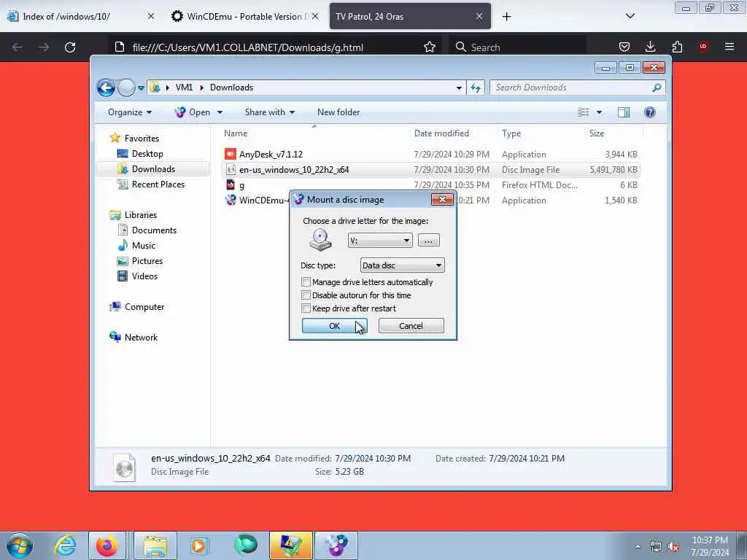Image resolution: width=747 pixels, height=560 pixels.
Task: Open the Share with menu
Action: (270, 112)
